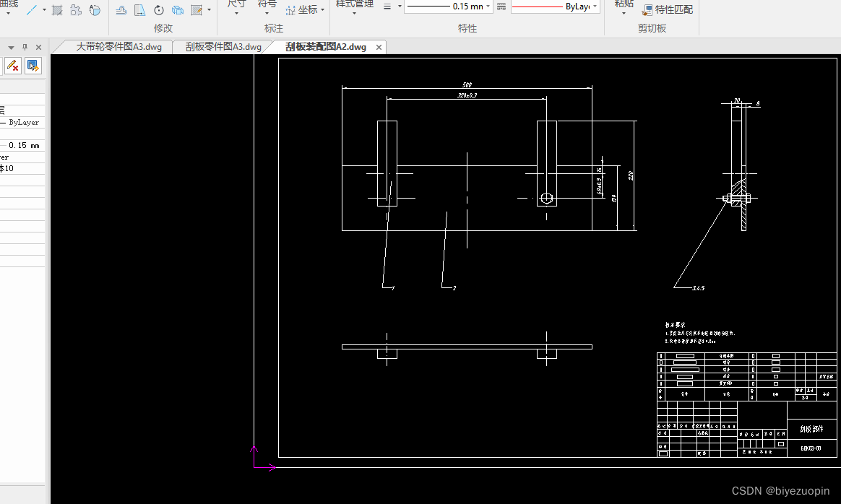Open the arrow beside the lineweight lines icon
The width and height of the screenshot is (841, 504).
tap(400, 6)
